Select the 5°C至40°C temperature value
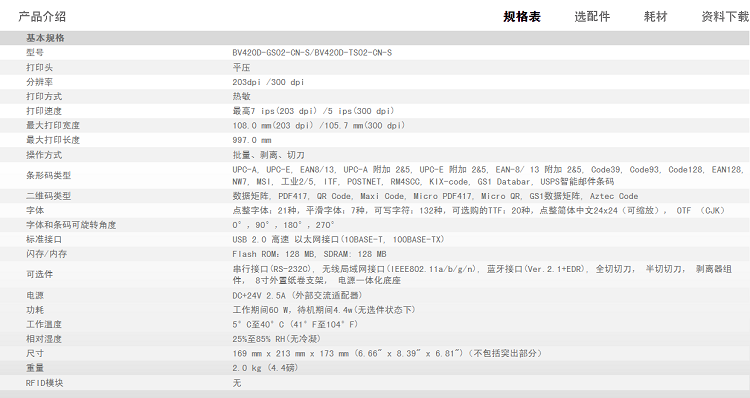This screenshot has height=398, width=750. pyautogui.click(x=295, y=324)
